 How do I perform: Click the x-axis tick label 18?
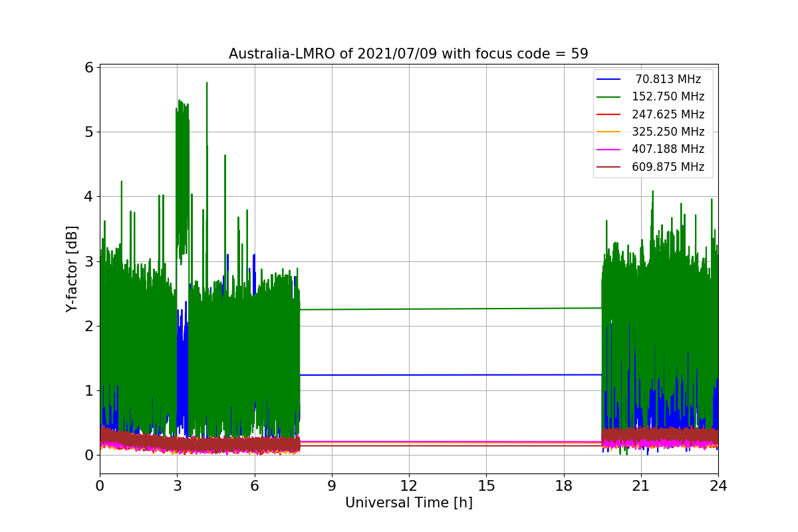[x=563, y=486]
